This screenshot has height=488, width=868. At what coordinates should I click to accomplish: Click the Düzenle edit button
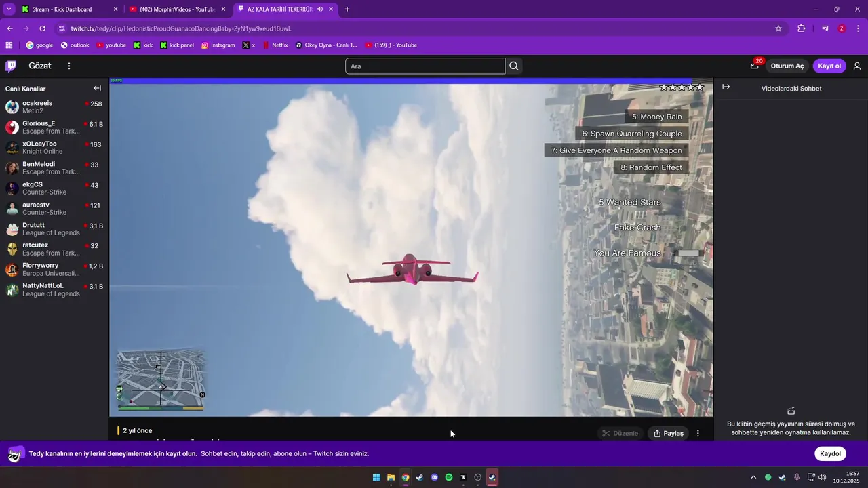pos(620,433)
